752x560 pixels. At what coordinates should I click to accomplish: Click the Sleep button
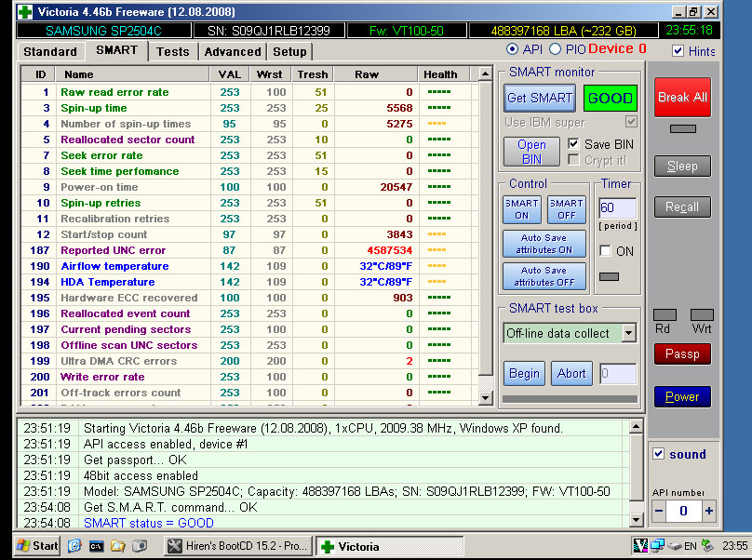pyautogui.click(x=682, y=167)
